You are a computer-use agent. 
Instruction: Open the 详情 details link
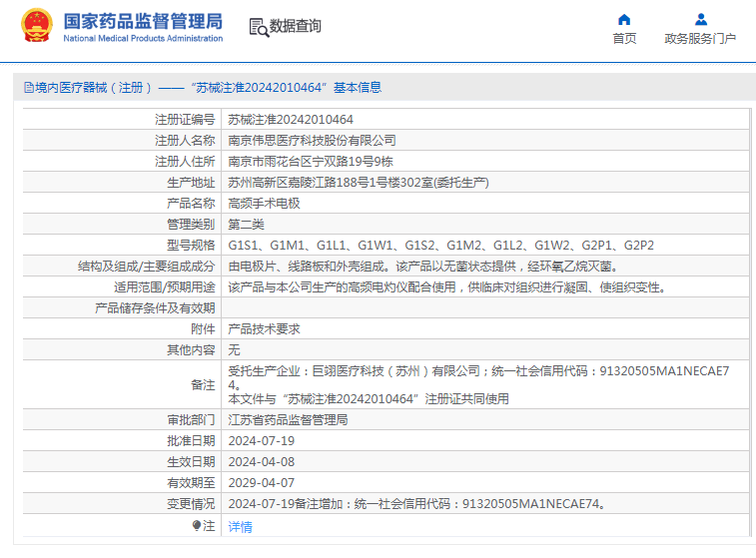tap(240, 527)
